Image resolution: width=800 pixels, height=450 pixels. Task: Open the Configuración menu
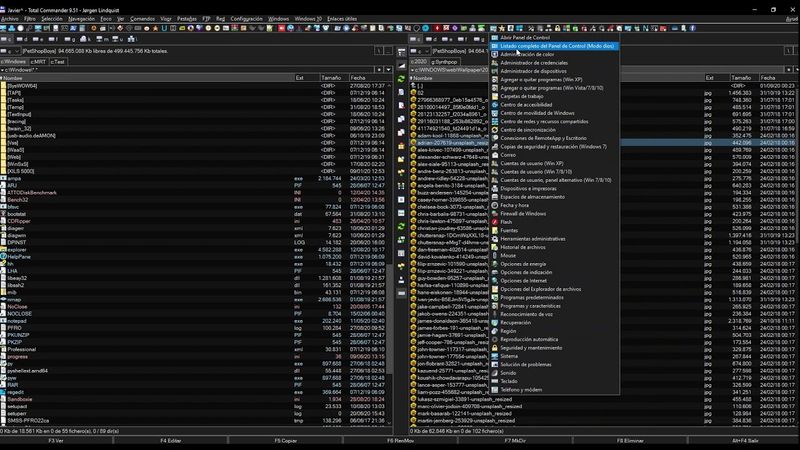click(246, 19)
